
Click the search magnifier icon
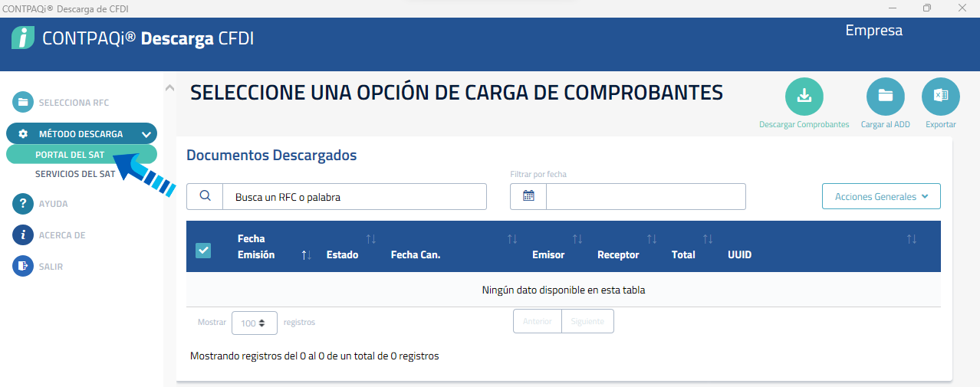coord(205,196)
